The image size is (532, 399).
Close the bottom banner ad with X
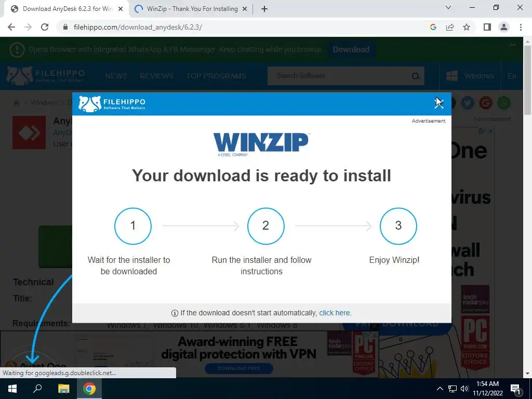click(374, 336)
